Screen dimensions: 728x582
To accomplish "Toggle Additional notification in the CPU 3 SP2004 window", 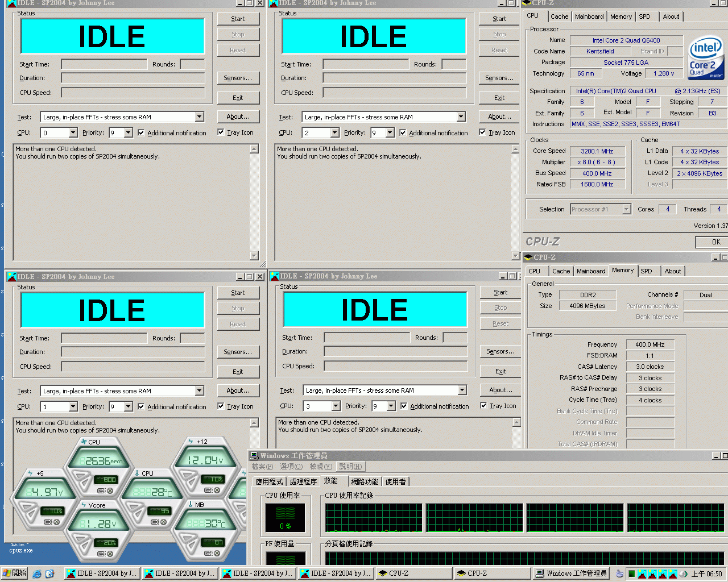I will coord(404,406).
